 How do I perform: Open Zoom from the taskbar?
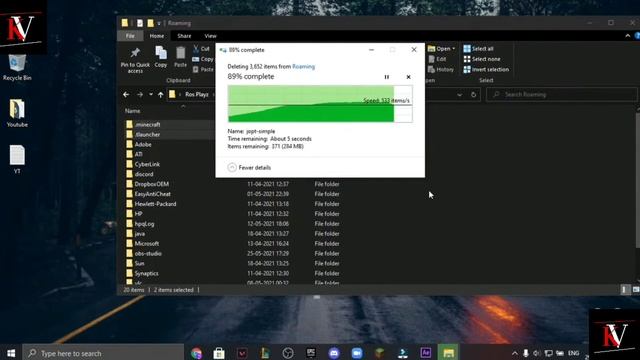(x=357, y=353)
